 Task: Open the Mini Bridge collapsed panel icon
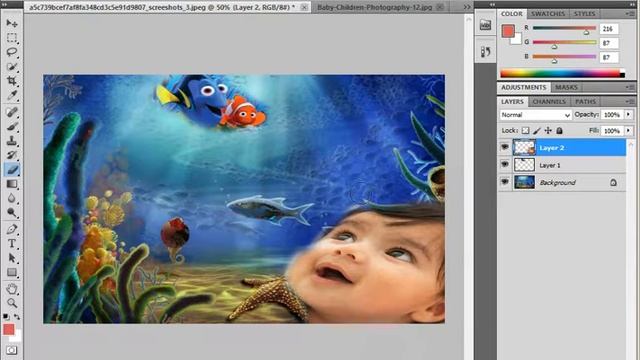[x=485, y=25]
